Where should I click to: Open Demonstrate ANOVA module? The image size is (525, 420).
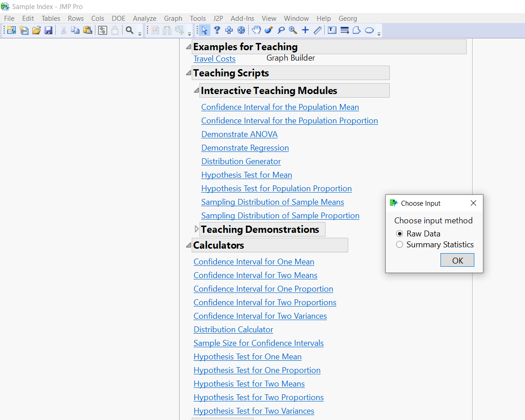point(239,134)
